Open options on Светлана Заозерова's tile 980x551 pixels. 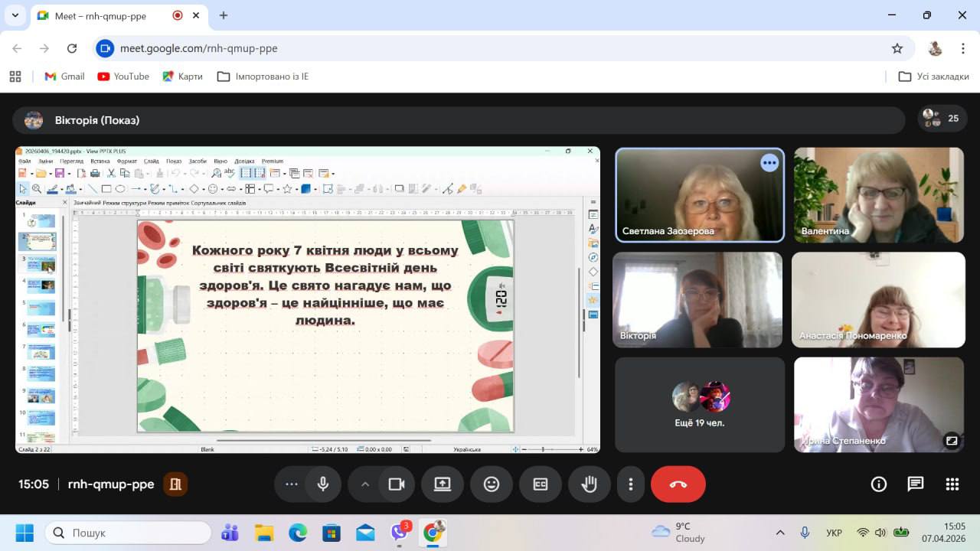769,163
